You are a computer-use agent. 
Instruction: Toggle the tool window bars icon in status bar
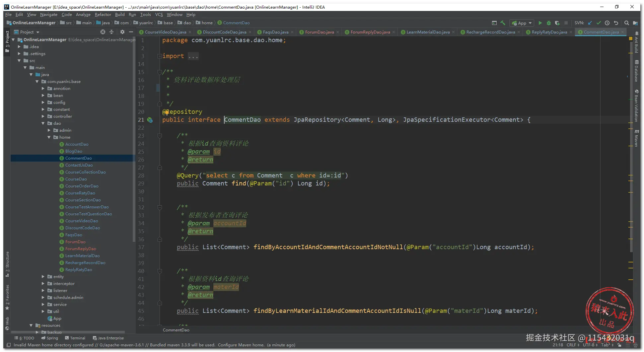click(x=9, y=345)
